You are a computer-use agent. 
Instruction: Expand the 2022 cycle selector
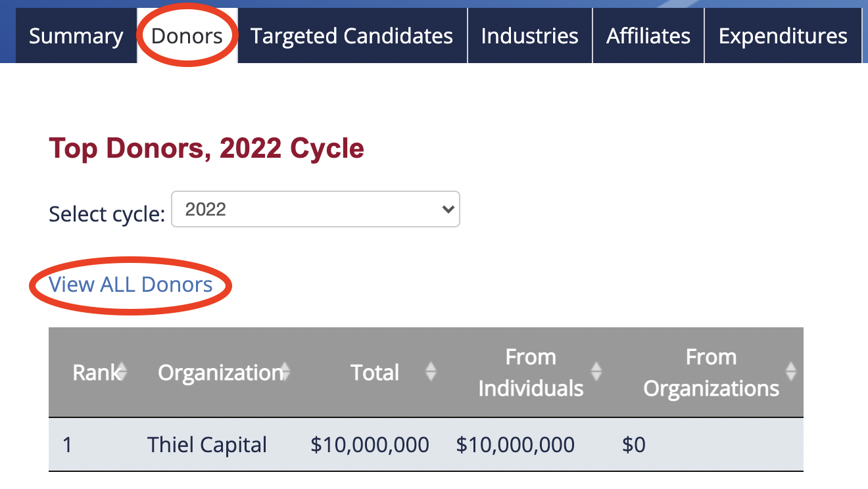(x=316, y=209)
